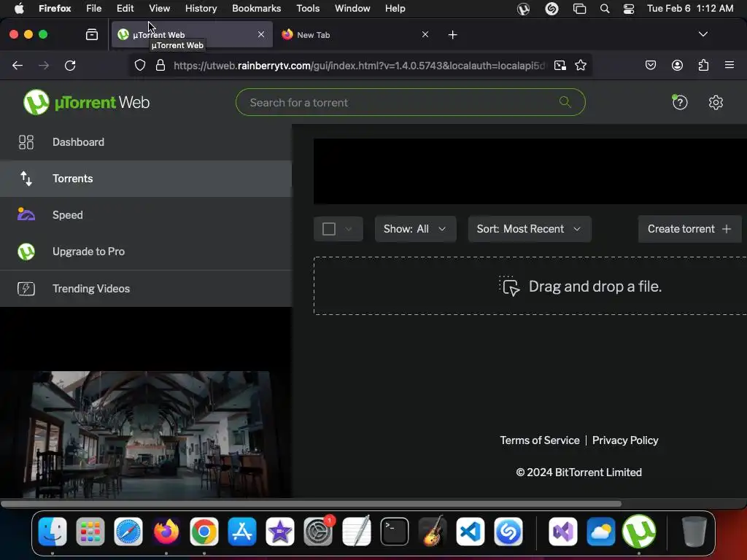
Task: Open the help question mark icon
Action: click(x=680, y=102)
